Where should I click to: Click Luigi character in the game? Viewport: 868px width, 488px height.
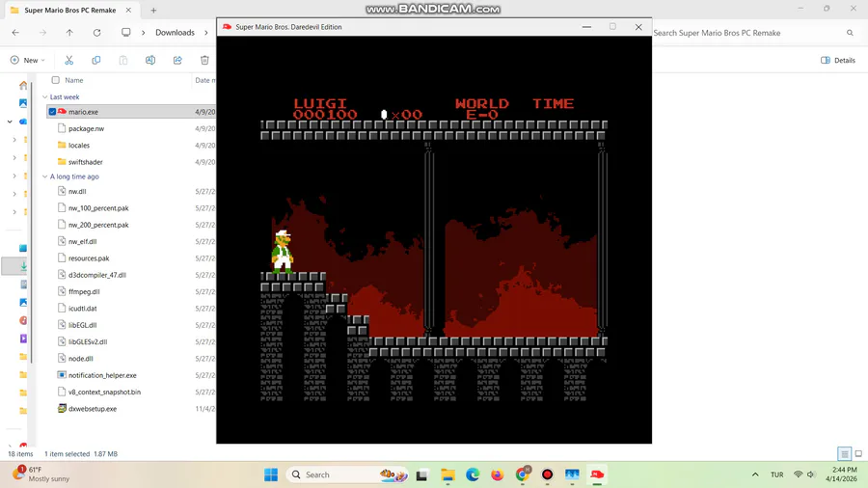[x=283, y=251]
